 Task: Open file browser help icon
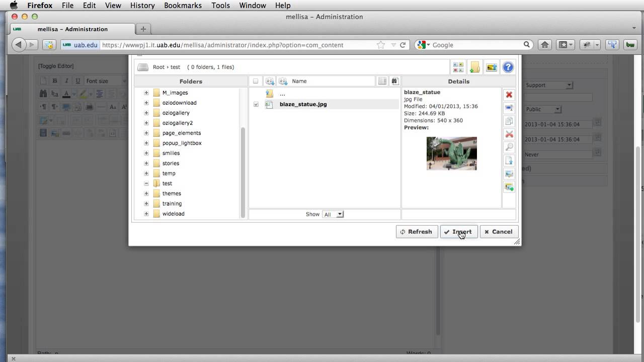[x=508, y=67]
